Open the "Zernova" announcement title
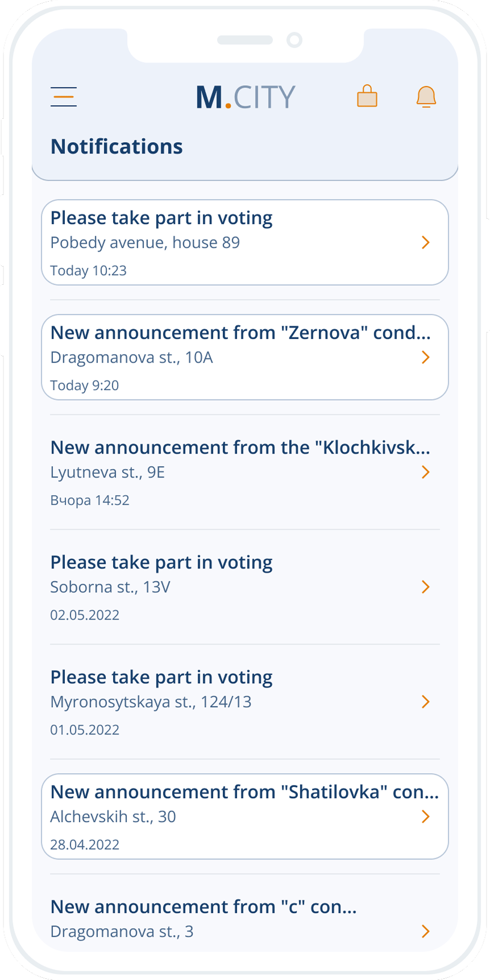The height and width of the screenshot is (980, 490). (240, 333)
